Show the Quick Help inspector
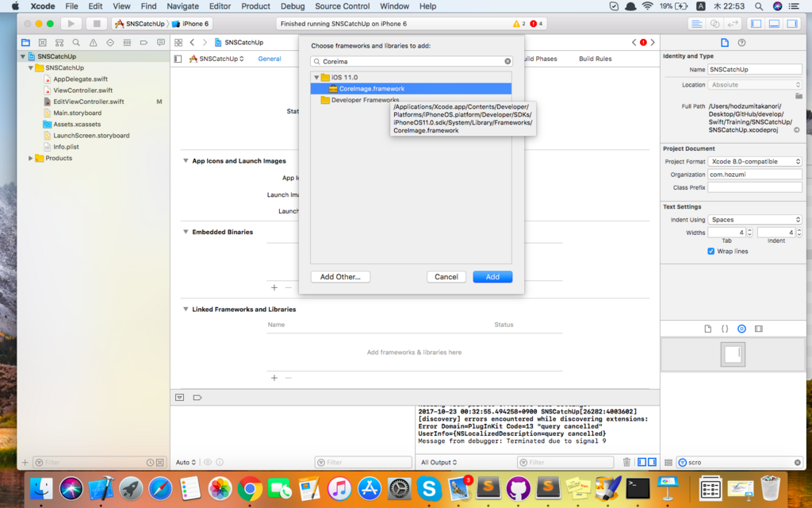This screenshot has height=508, width=812. [x=741, y=43]
